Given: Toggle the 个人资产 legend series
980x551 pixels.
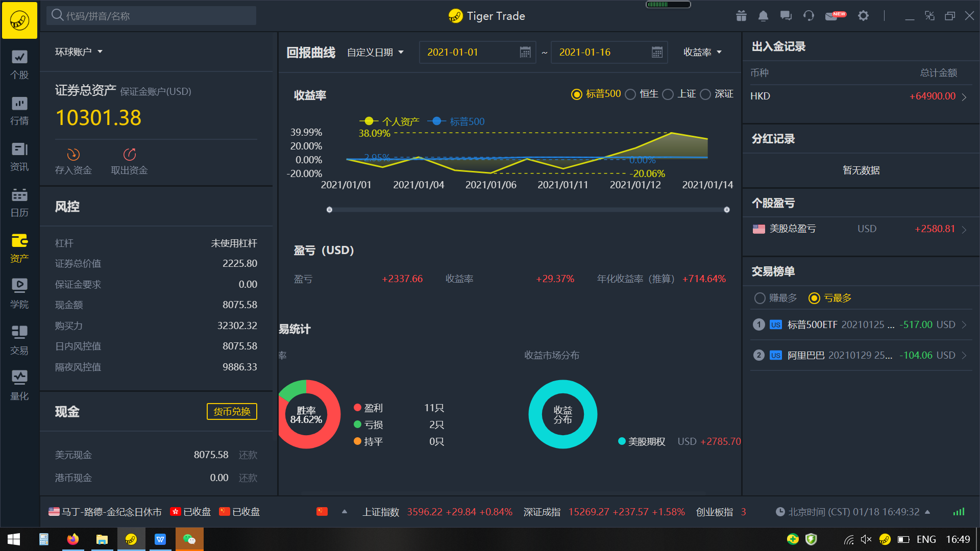Looking at the screenshot, I should tap(389, 121).
